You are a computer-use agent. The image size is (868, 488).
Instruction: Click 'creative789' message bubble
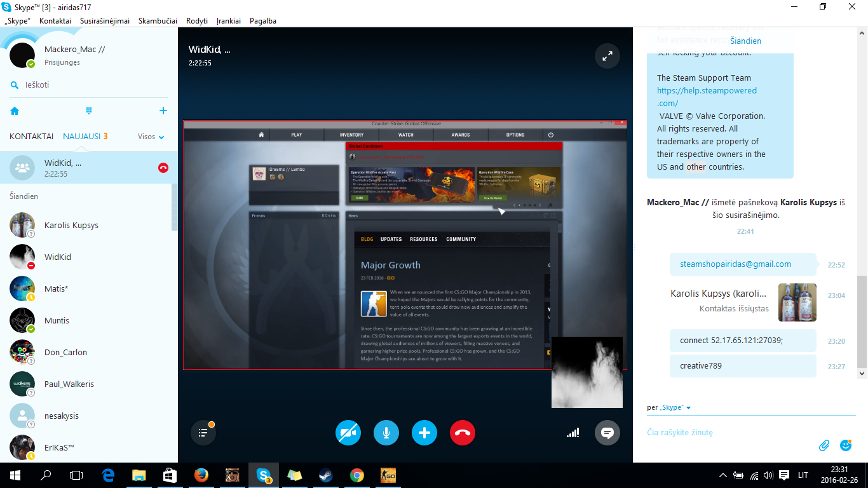point(743,366)
